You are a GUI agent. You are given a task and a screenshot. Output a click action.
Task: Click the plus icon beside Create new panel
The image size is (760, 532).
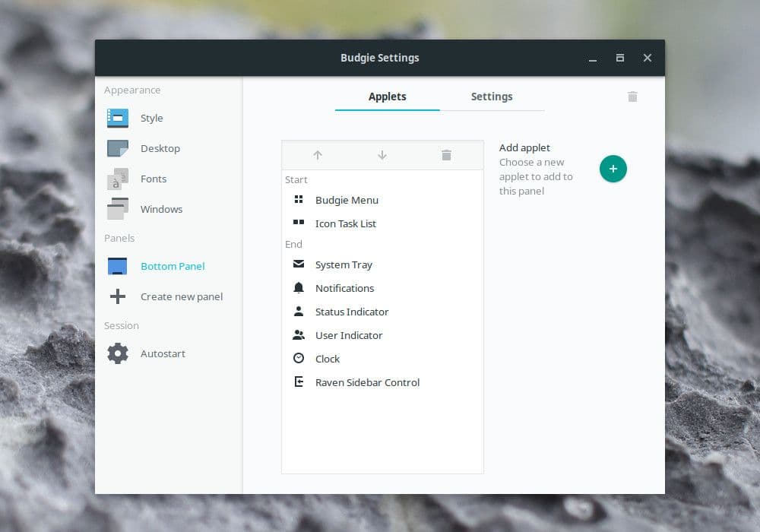pos(118,296)
